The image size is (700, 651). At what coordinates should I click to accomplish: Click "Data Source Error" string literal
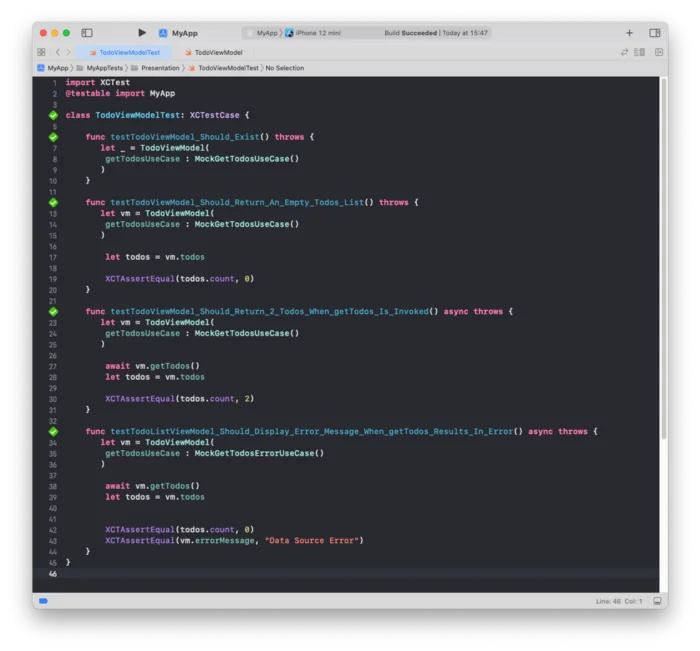pos(312,540)
